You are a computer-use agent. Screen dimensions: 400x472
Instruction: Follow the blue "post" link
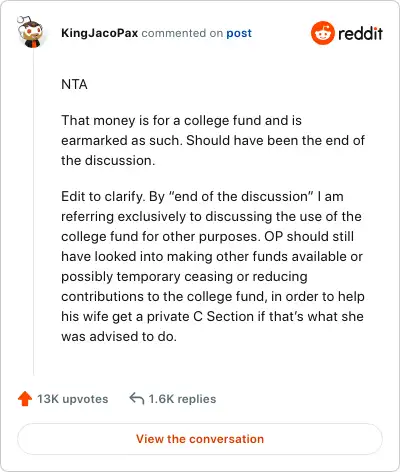(239, 33)
